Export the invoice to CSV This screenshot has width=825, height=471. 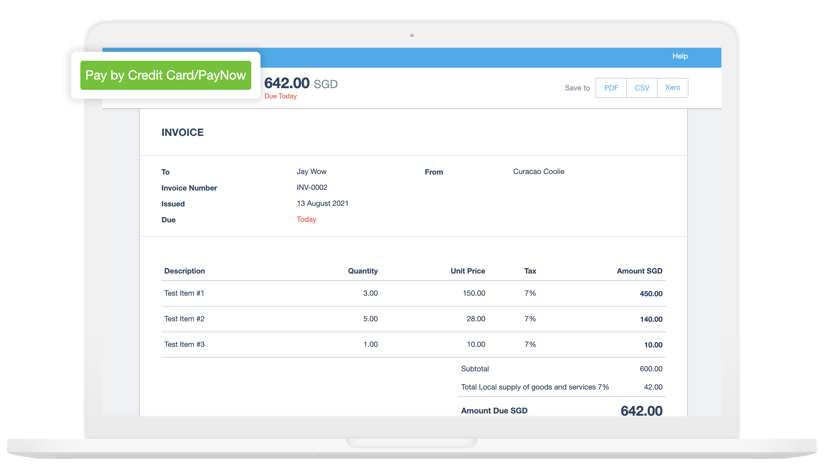click(x=642, y=88)
